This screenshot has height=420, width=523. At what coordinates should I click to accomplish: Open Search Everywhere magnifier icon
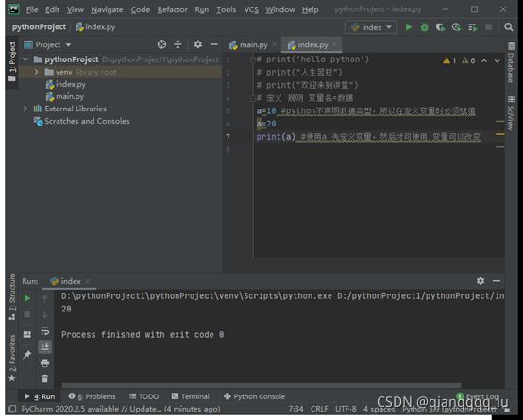[x=508, y=27]
